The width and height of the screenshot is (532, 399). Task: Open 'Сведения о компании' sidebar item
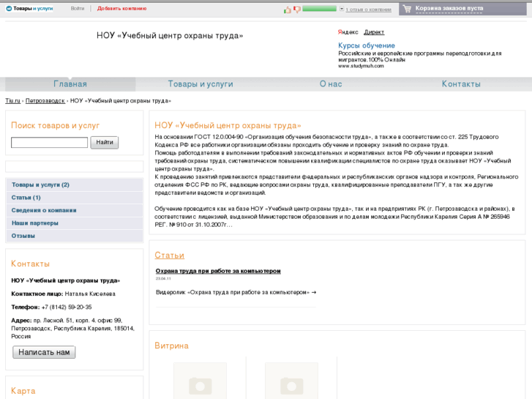pyautogui.click(x=75, y=210)
